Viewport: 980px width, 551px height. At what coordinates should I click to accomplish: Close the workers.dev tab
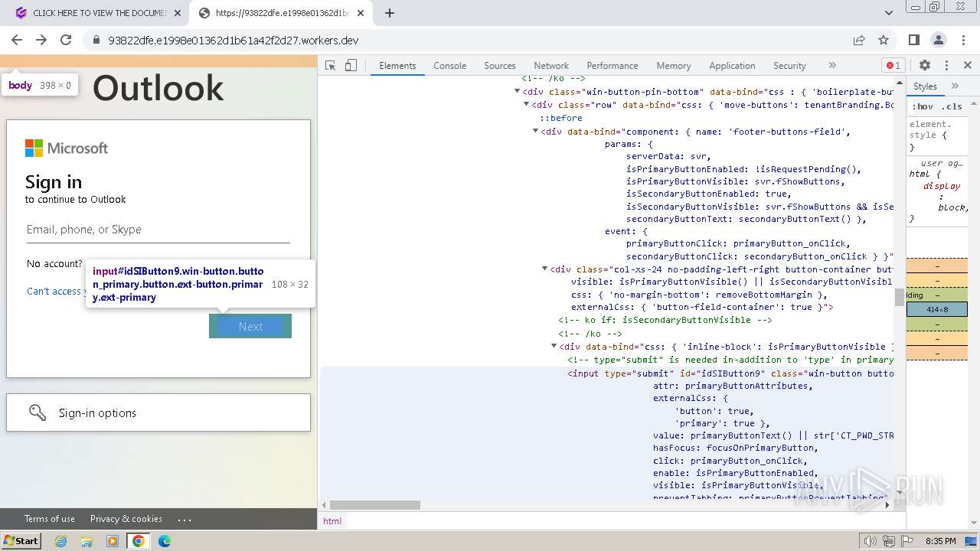tap(362, 13)
